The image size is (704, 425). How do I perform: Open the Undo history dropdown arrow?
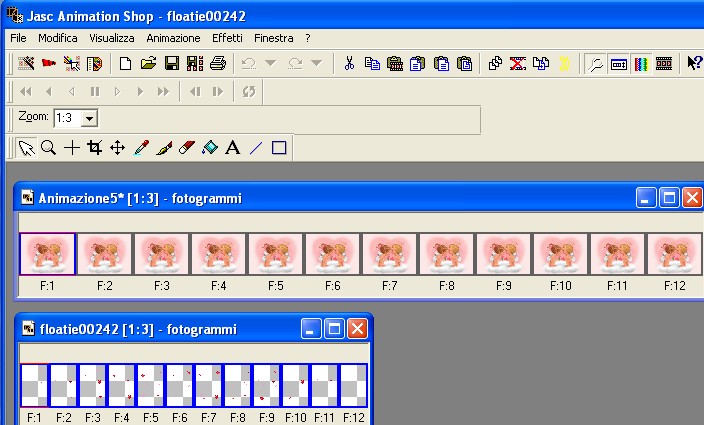270,63
